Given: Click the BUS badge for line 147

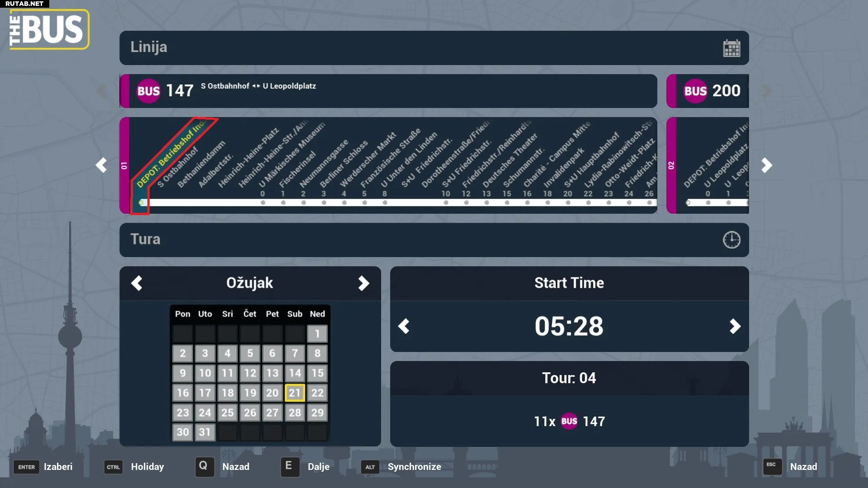Looking at the screenshot, I should [x=148, y=91].
